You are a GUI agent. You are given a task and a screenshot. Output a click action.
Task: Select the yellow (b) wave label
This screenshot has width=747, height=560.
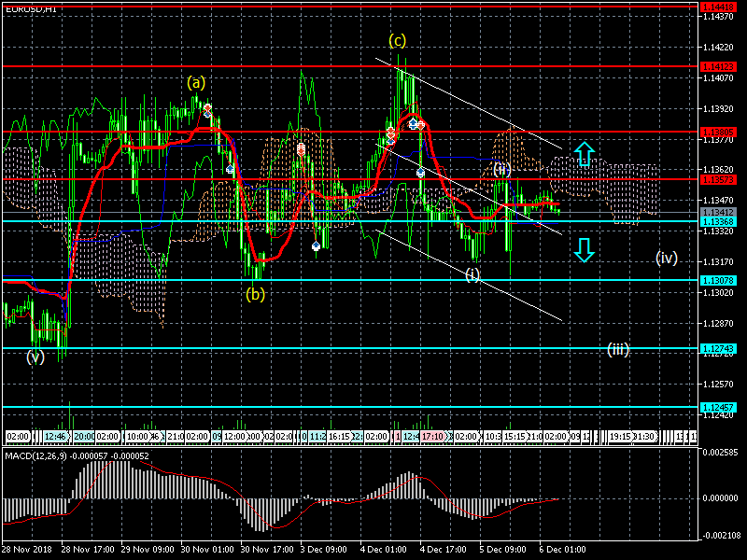click(x=255, y=294)
